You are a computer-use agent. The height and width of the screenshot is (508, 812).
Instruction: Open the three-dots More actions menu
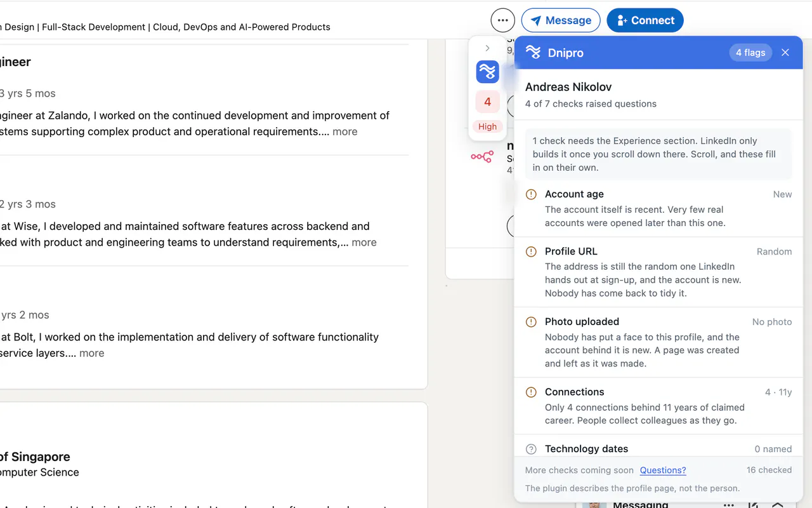click(x=503, y=20)
